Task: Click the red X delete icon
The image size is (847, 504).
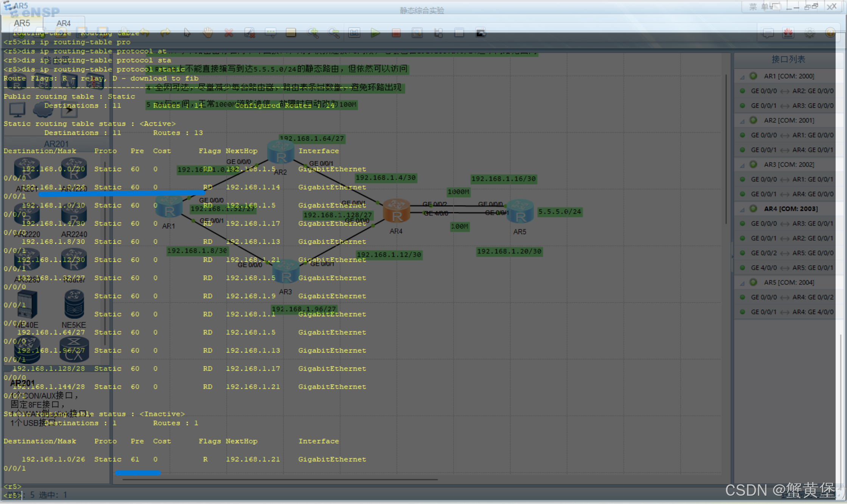Action: (229, 33)
